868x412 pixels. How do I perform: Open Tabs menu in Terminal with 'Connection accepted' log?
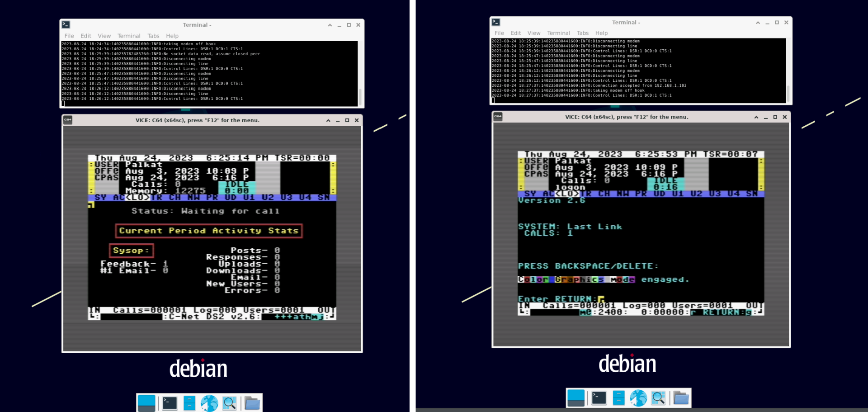point(583,33)
